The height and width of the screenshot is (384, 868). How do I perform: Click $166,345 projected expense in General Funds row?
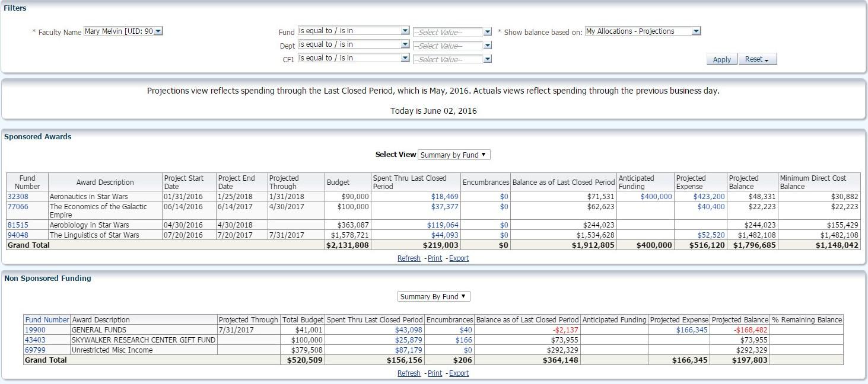point(692,330)
